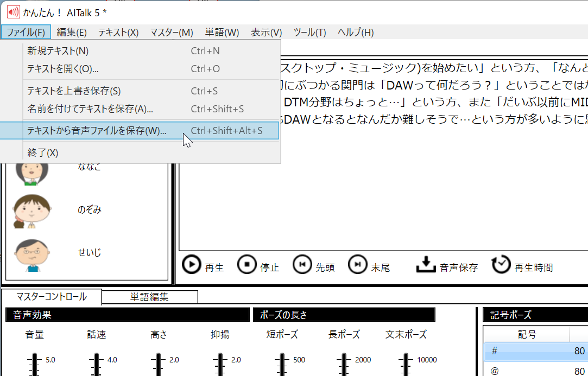Click the AITalk 5 app icon in title bar
Screen dimensions: 588x376
(13, 12)
